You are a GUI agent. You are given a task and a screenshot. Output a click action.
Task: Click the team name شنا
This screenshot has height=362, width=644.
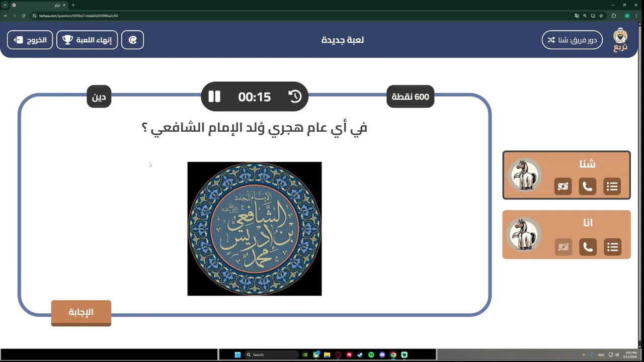(587, 164)
